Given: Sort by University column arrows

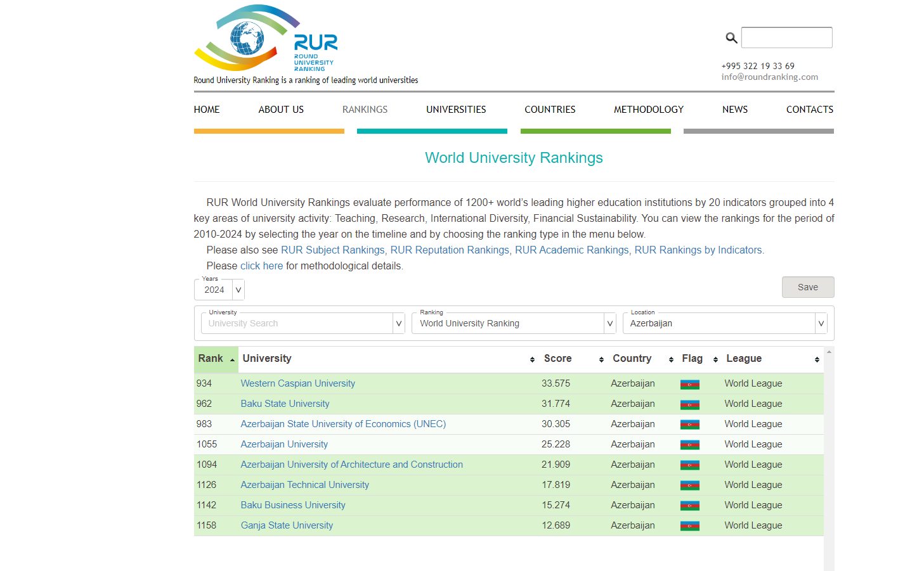Looking at the screenshot, I should point(532,360).
